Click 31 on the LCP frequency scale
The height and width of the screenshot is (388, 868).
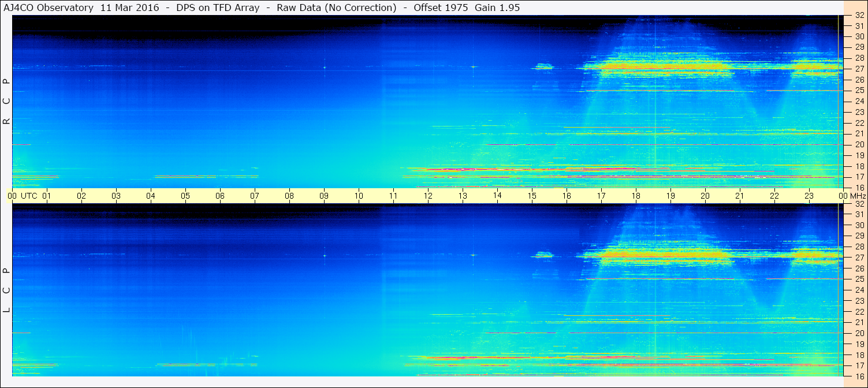[859, 214]
